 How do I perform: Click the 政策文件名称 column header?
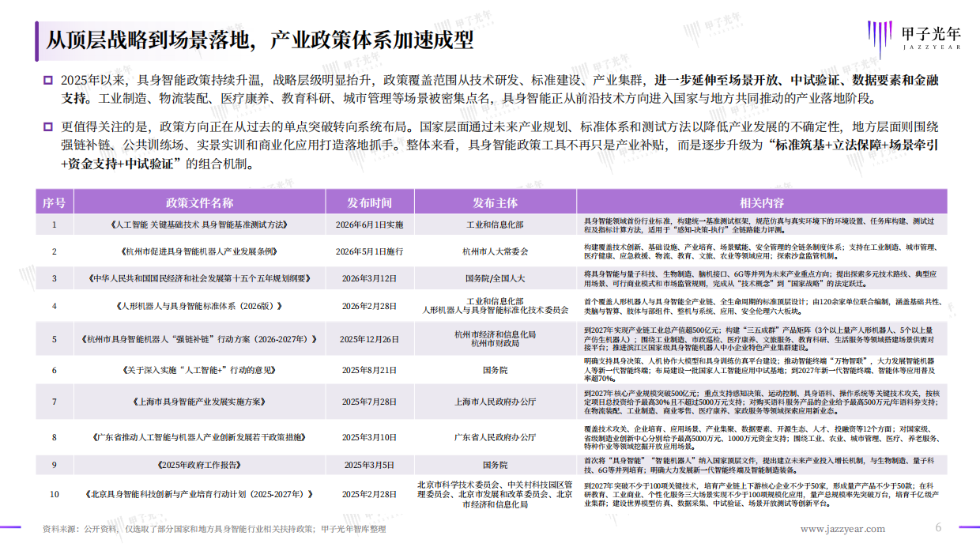(200, 202)
